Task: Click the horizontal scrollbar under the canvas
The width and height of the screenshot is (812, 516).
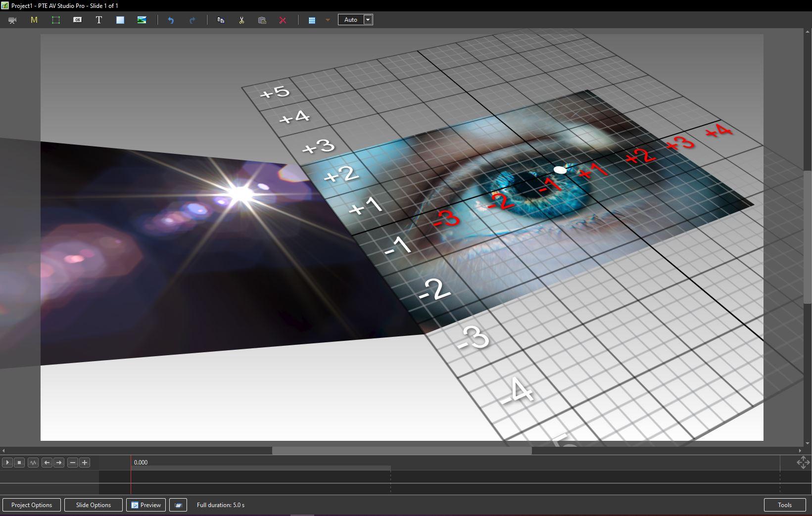Action: (401, 451)
